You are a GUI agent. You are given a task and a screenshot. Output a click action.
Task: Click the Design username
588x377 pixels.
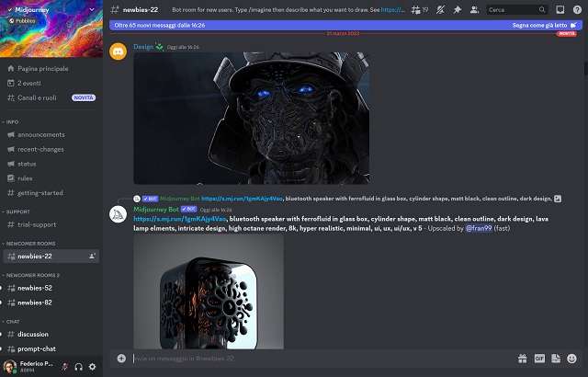[x=143, y=47]
